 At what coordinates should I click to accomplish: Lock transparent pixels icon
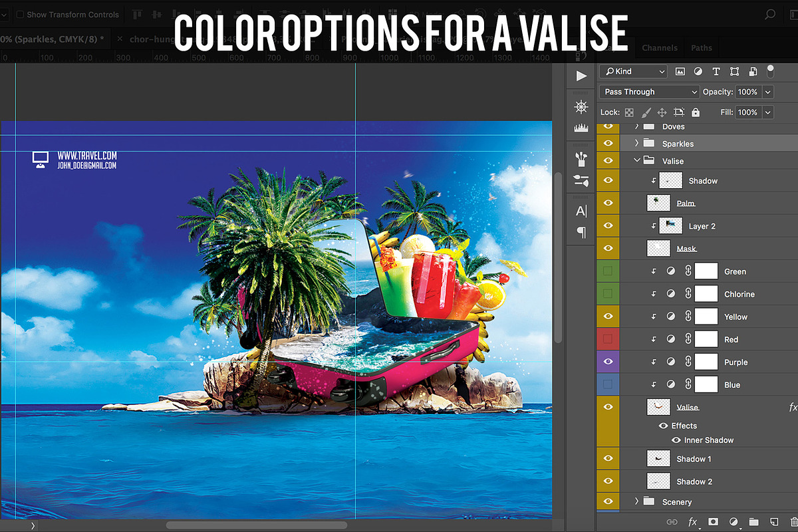point(629,112)
